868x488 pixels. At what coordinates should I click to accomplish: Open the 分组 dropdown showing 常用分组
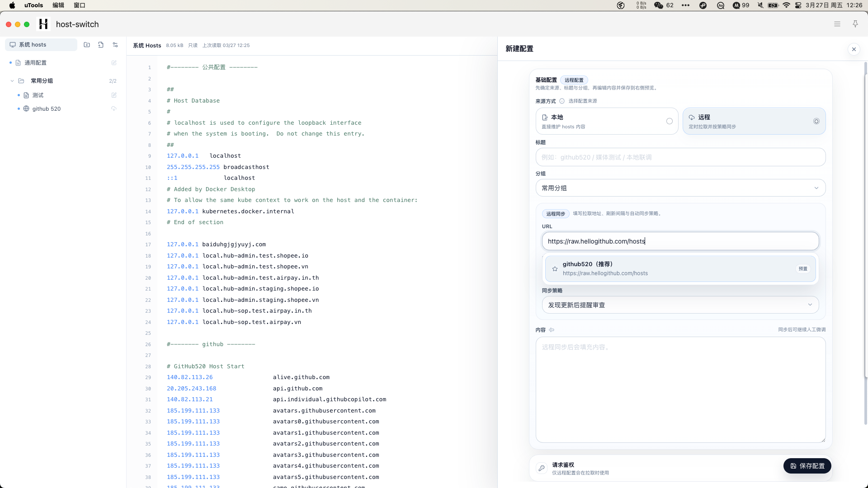pos(680,188)
